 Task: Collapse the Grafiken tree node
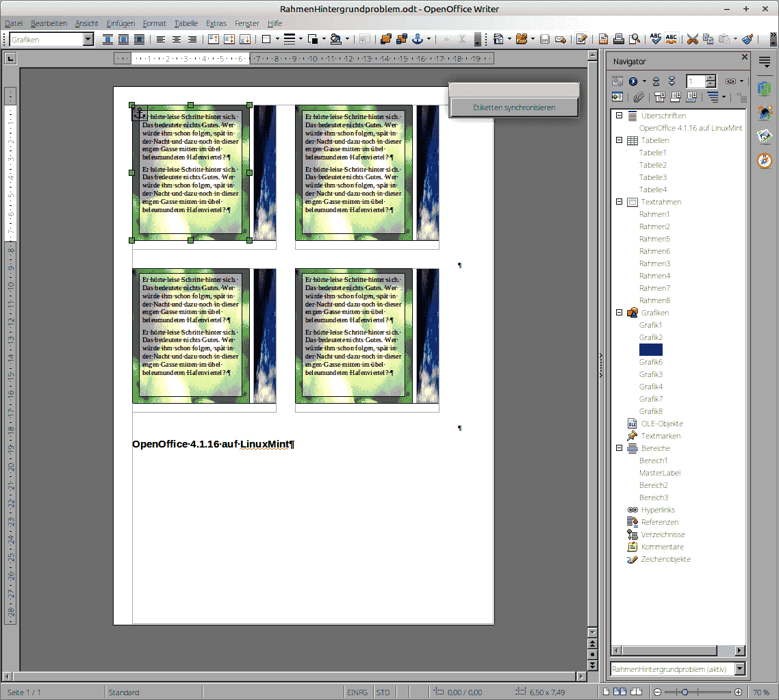619,312
